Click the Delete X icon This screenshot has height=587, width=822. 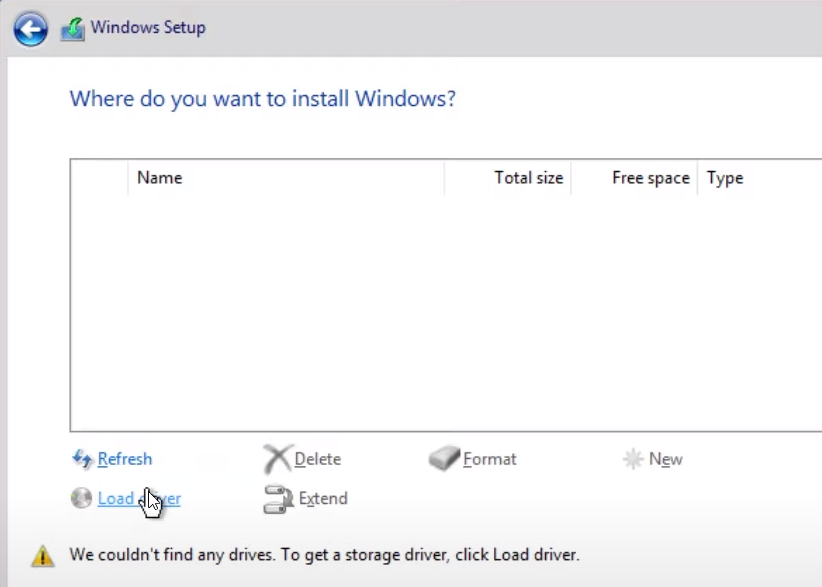(x=277, y=459)
